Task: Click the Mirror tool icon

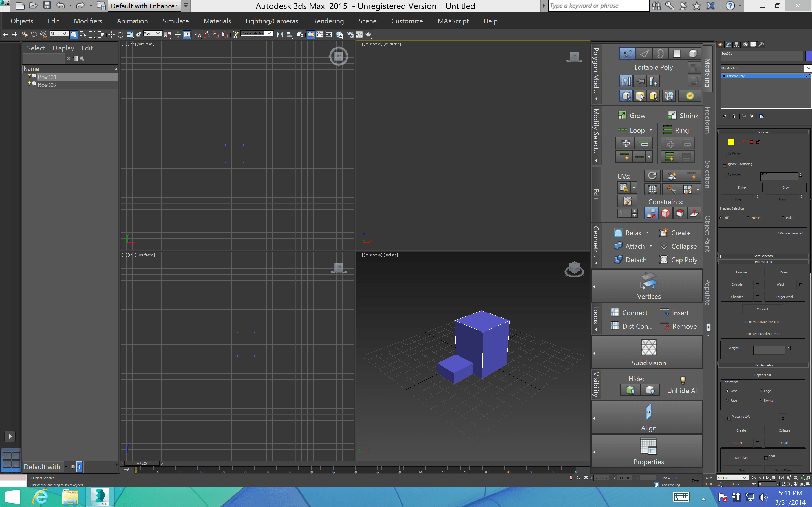Action: (x=280, y=35)
